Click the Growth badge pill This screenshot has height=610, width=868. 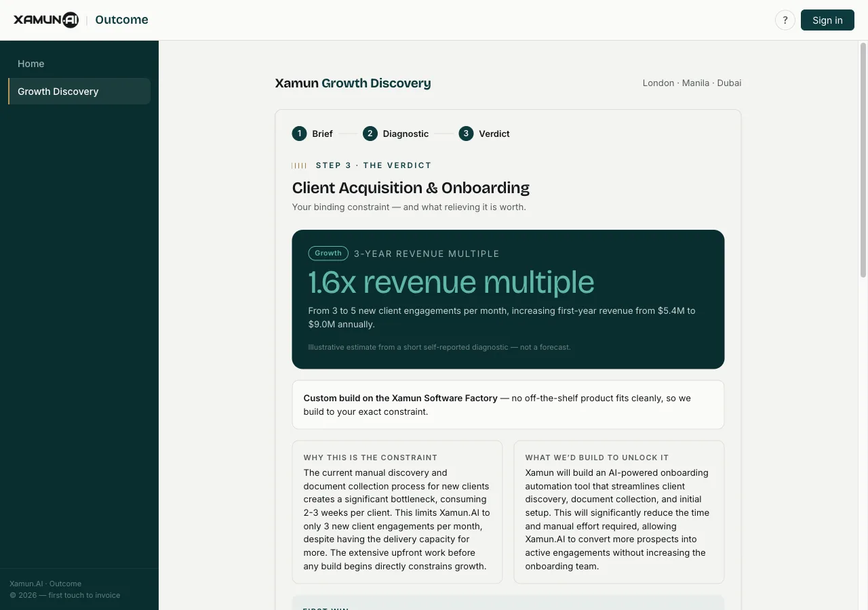[328, 253]
